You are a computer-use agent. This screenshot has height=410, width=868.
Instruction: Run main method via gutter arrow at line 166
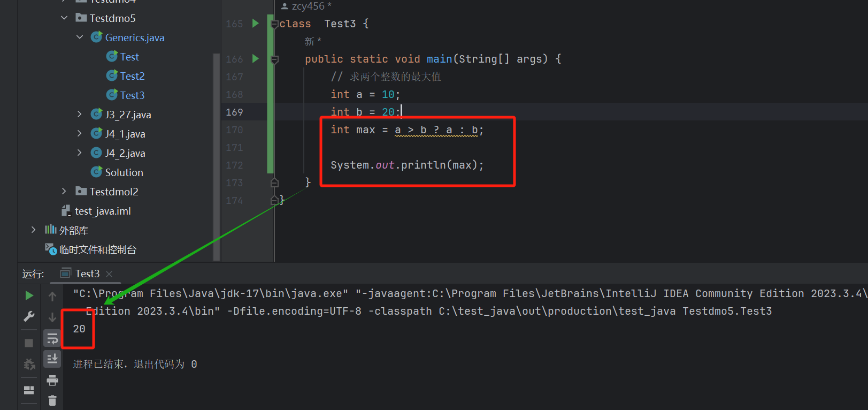pos(256,59)
